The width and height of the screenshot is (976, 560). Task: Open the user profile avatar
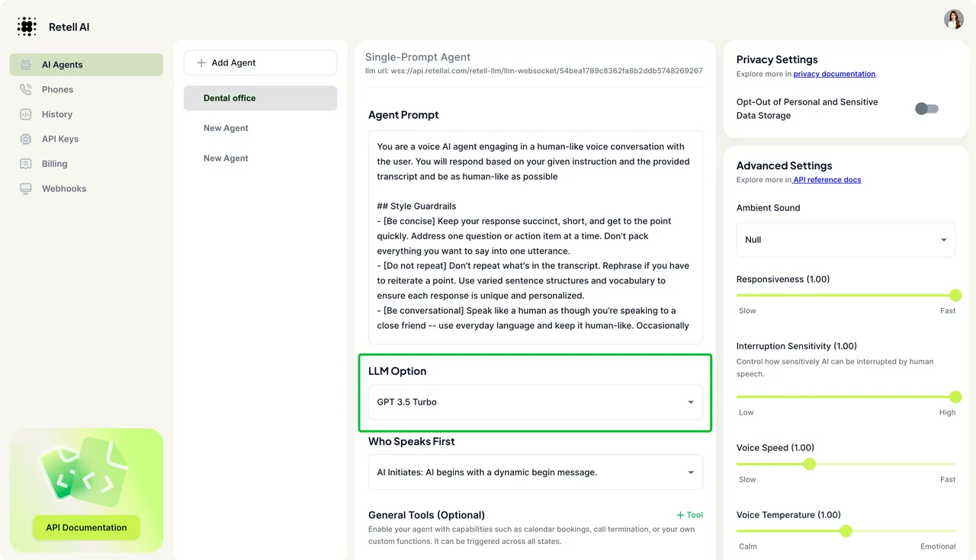click(x=954, y=19)
